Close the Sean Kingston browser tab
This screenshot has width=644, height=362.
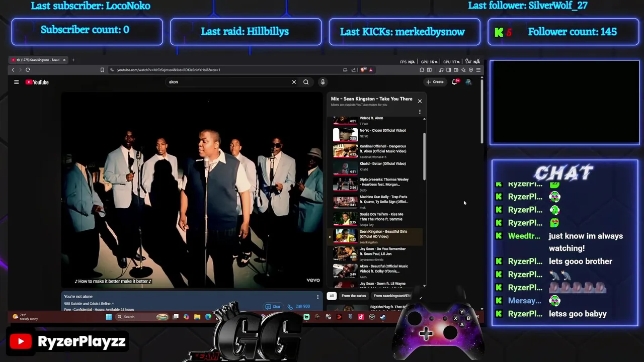point(64,60)
